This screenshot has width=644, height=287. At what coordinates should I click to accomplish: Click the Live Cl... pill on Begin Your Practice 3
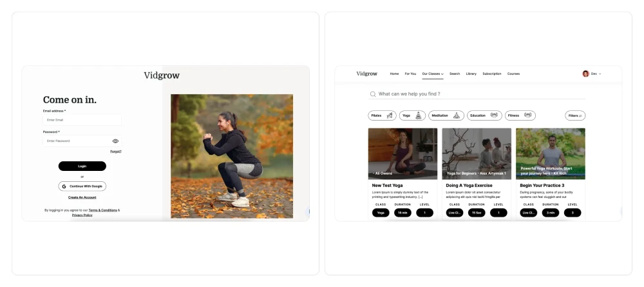click(529, 213)
